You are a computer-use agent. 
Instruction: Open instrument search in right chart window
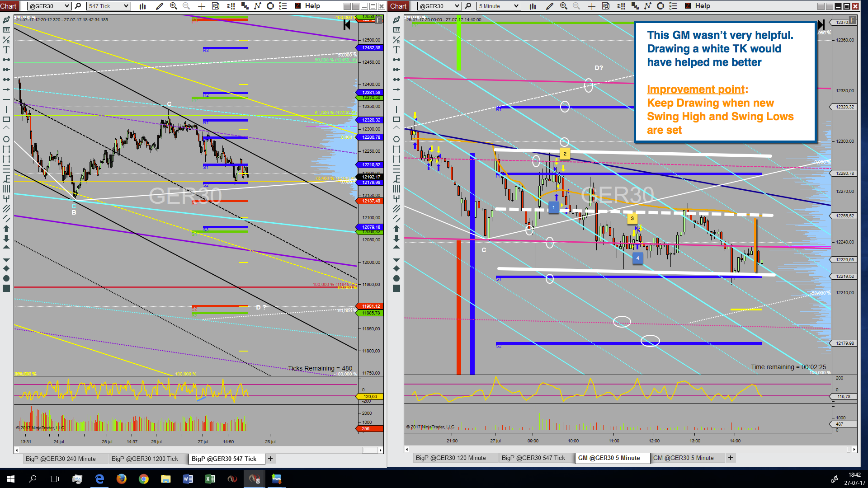point(468,6)
